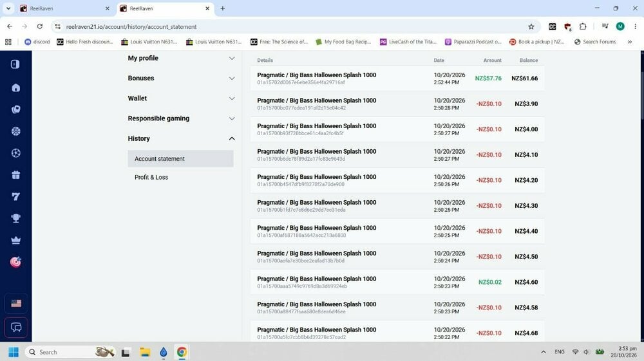Click the crown VIP sidebar icon
Viewport: 644px width, 361px height.
point(15,241)
